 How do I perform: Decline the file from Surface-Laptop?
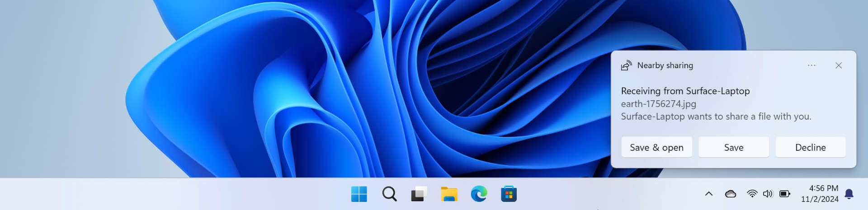811,147
